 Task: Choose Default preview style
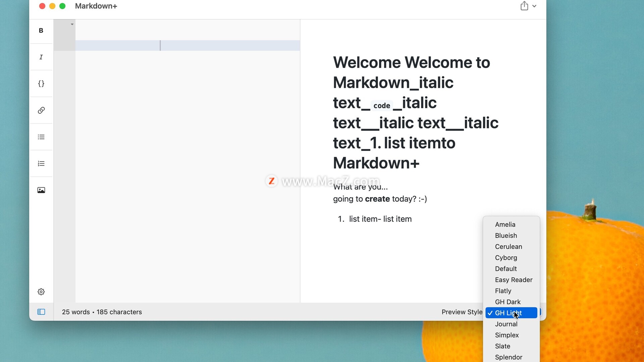(511, 268)
